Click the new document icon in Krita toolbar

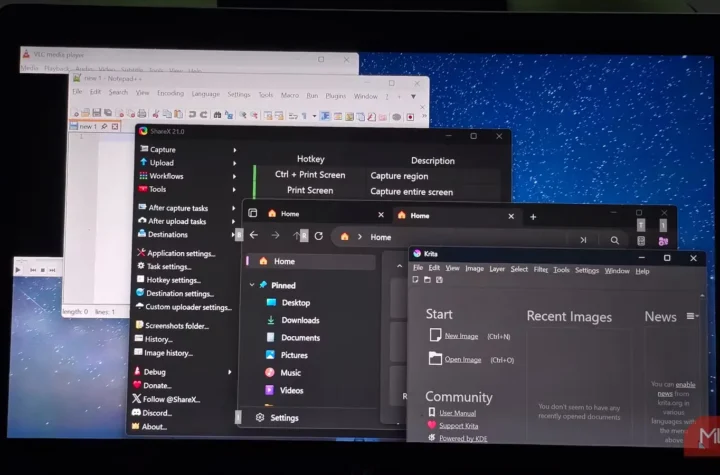pos(416,279)
